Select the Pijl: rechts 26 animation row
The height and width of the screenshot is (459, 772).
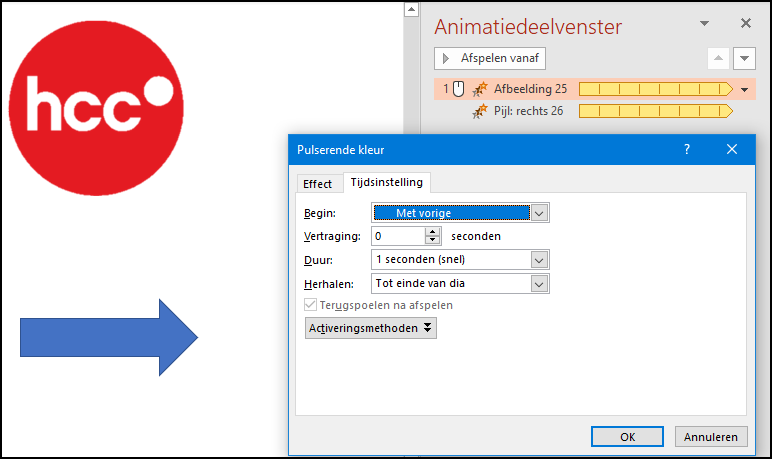coord(594,111)
